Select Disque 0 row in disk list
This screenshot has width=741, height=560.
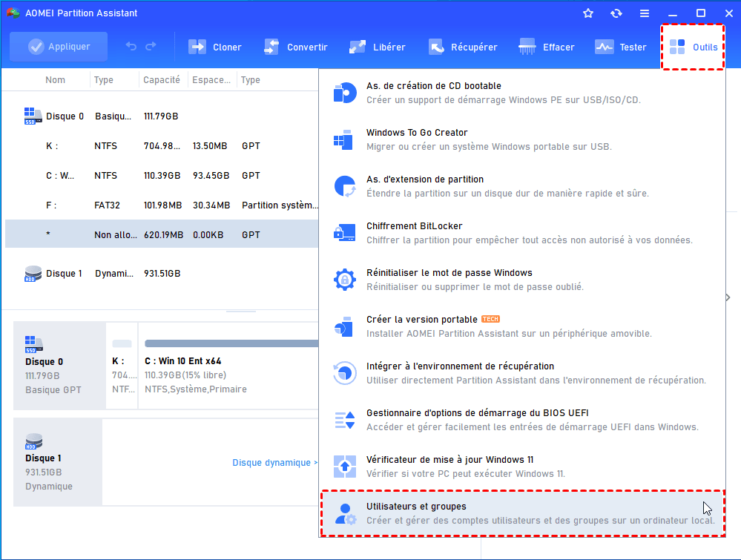coord(162,116)
